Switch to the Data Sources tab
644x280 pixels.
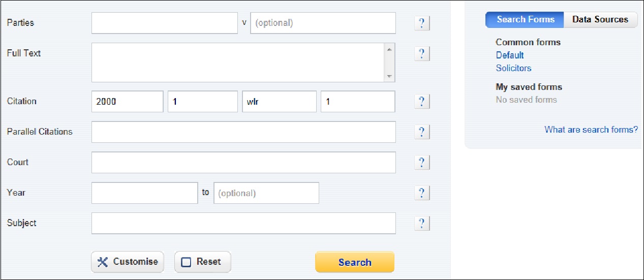click(600, 20)
